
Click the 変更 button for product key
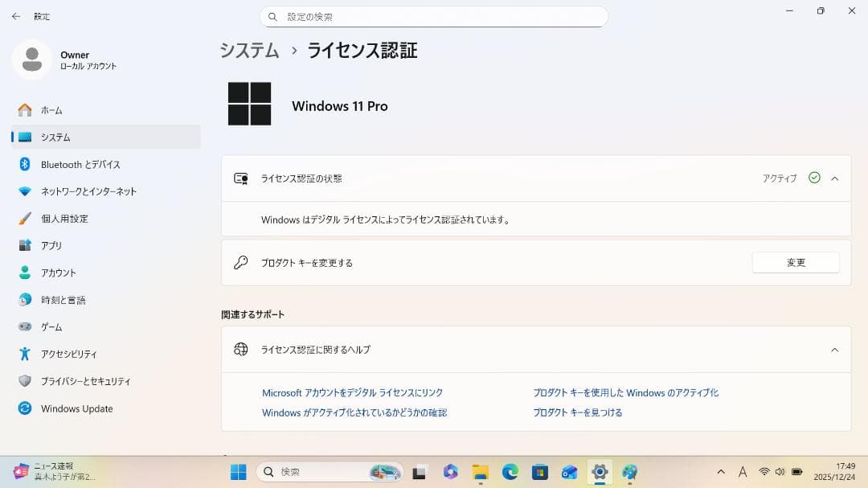click(796, 263)
